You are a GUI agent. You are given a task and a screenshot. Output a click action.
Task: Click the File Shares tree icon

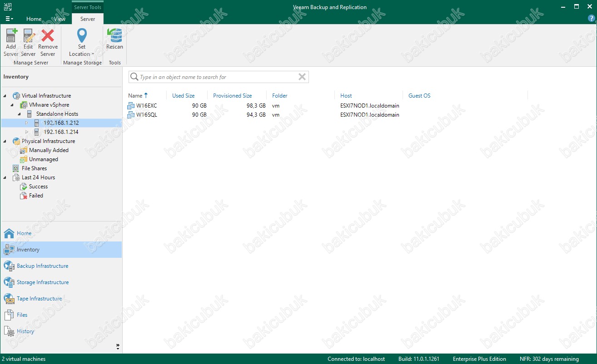click(16, 168)
